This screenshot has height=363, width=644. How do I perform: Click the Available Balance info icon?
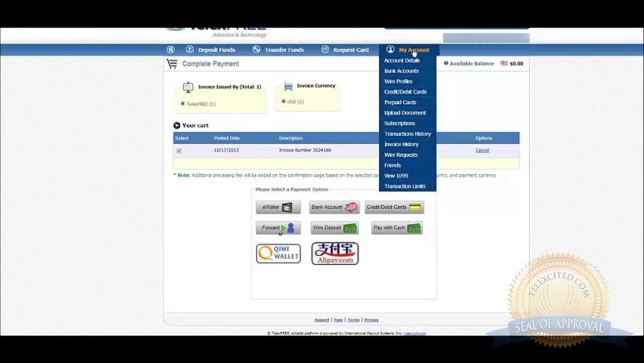click(446, 64)
